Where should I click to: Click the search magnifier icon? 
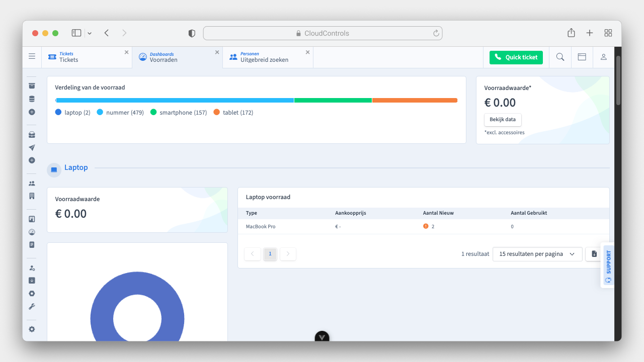(x=560, y=57)
